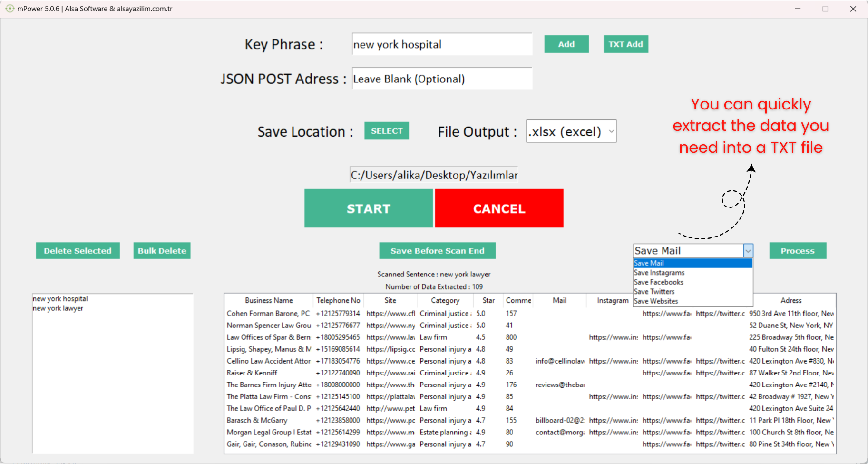Click inside the Key Phrase input field
This screenshot has width=868, height=464.
(441, 44)
